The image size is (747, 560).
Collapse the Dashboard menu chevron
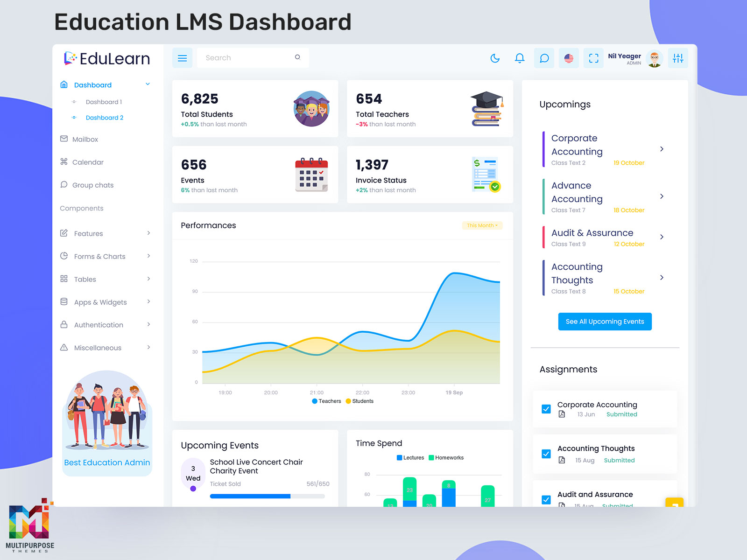point(148,84)
